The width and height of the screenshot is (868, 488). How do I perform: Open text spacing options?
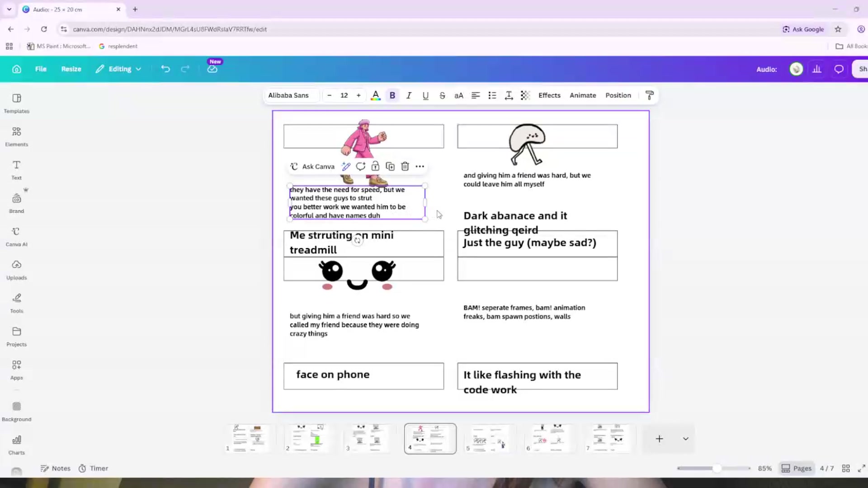coord(509,95)
